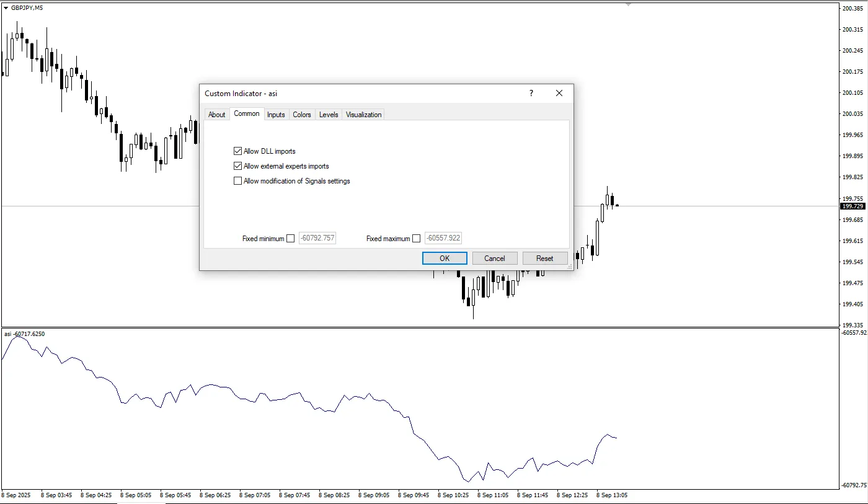The width and height of the screenshot is (868, 504).
Task: Click the Reset button
Action: (x=544, y=259)
